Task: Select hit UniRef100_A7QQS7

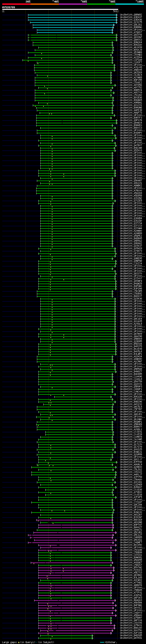Action: pos(131,32)
